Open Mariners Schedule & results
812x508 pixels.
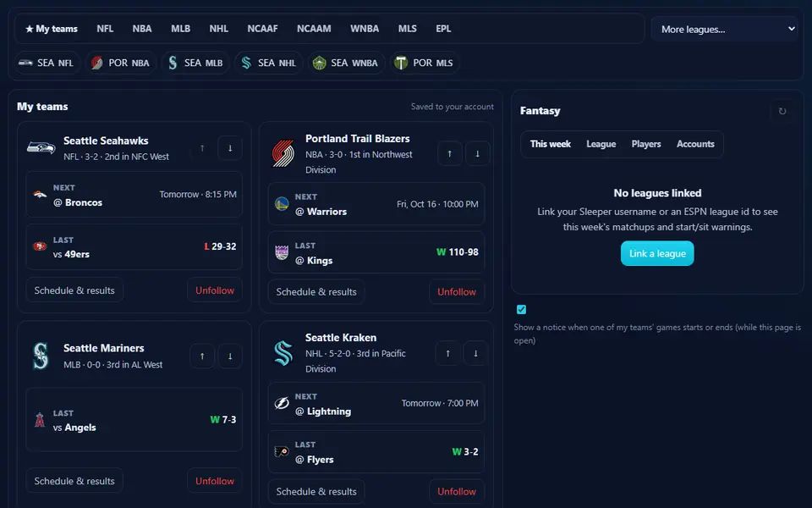[74, 481]
